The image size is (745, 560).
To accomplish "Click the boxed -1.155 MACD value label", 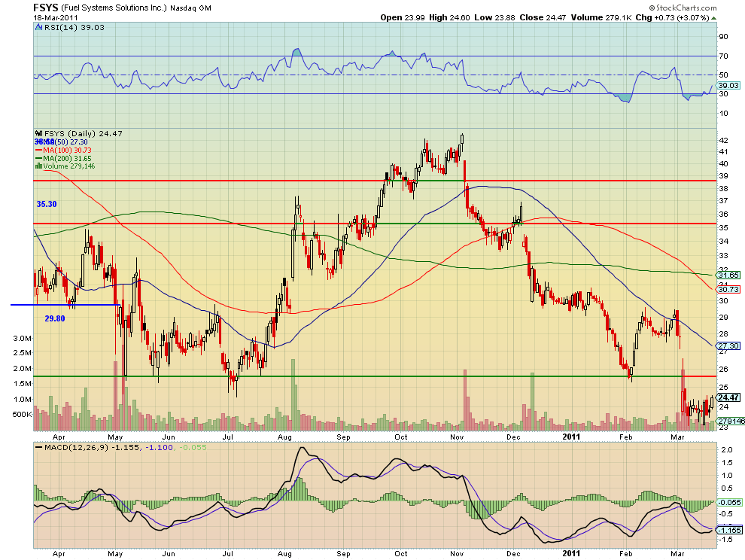I will [730, 530].
